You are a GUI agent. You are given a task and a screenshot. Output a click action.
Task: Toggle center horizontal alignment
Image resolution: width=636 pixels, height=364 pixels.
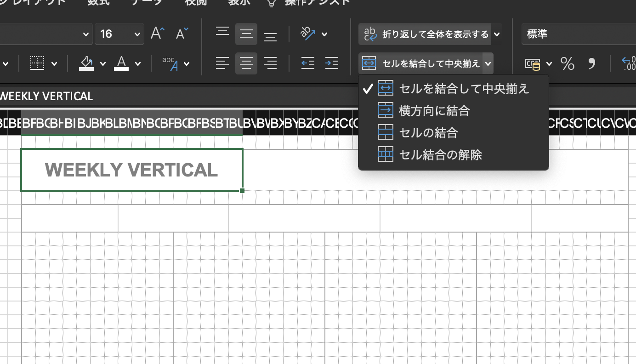[x=246, y=63]
